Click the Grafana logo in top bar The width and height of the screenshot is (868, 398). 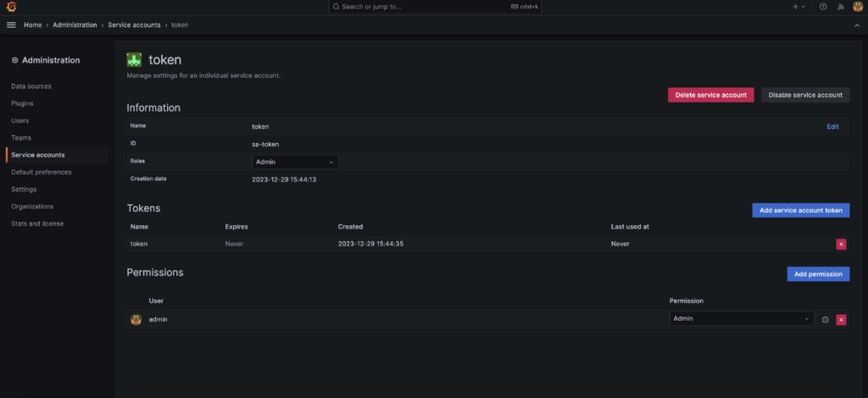11,7
